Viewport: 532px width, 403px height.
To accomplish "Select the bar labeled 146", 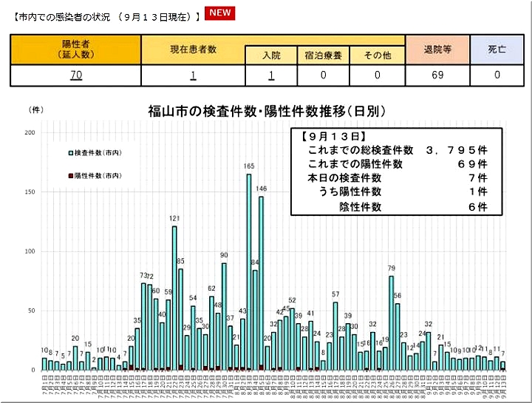I will pos(261,282).
